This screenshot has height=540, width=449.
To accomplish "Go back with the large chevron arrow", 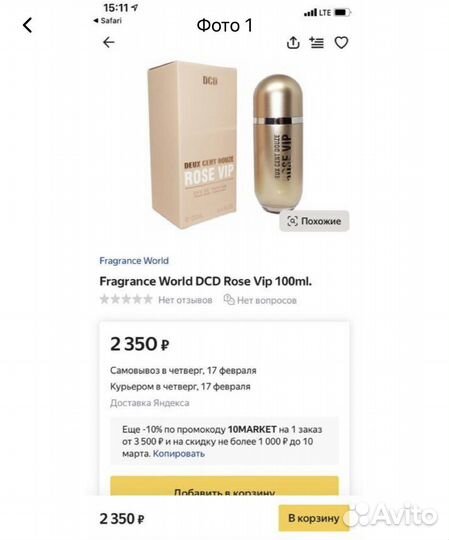I will (28, 25).
